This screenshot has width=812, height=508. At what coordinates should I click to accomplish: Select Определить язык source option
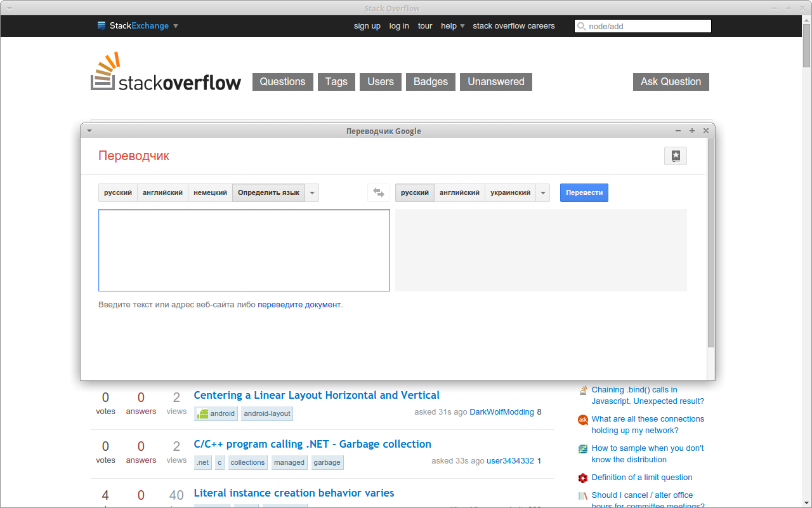click(268, 192)
